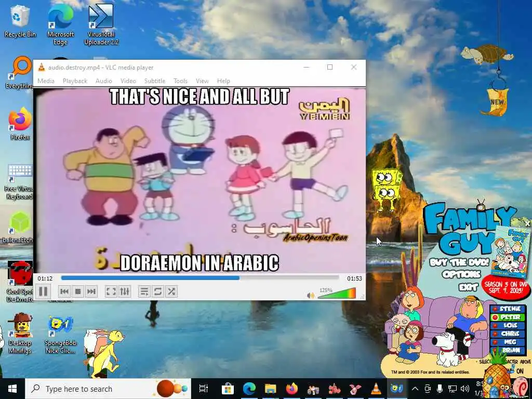The width and height of the screenshot is (532, 399).
Task: Choose Stewie in Family Guy widget
Action: [x=508, y=309]
